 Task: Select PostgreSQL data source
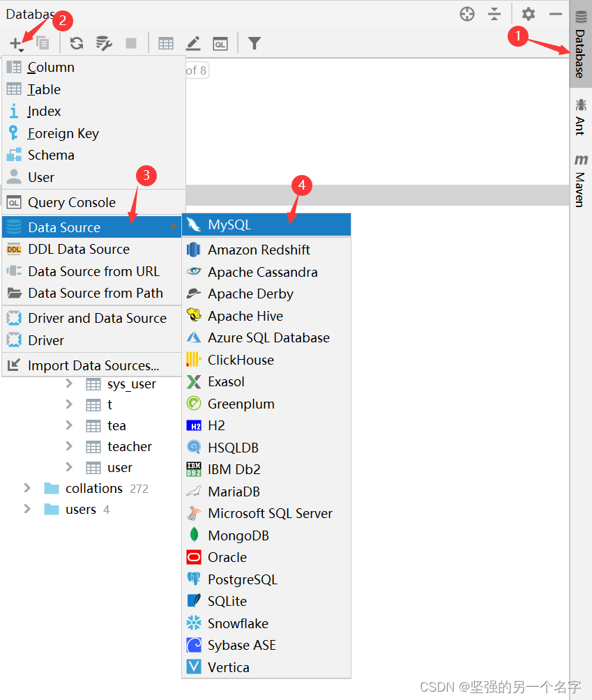pyautogui.click(x=266, y=579)
